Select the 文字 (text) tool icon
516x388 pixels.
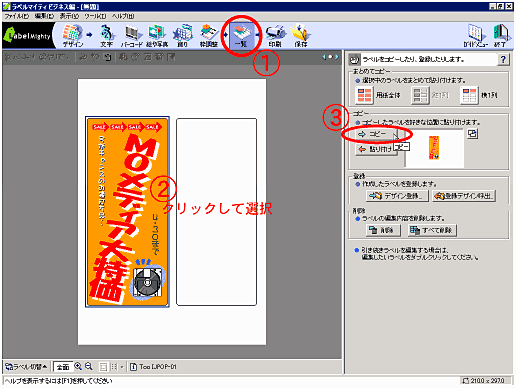click(x=107, y=35)
